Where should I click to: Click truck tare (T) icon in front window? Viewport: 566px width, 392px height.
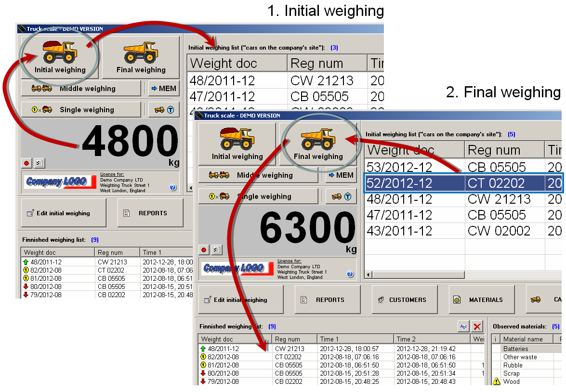341,196
